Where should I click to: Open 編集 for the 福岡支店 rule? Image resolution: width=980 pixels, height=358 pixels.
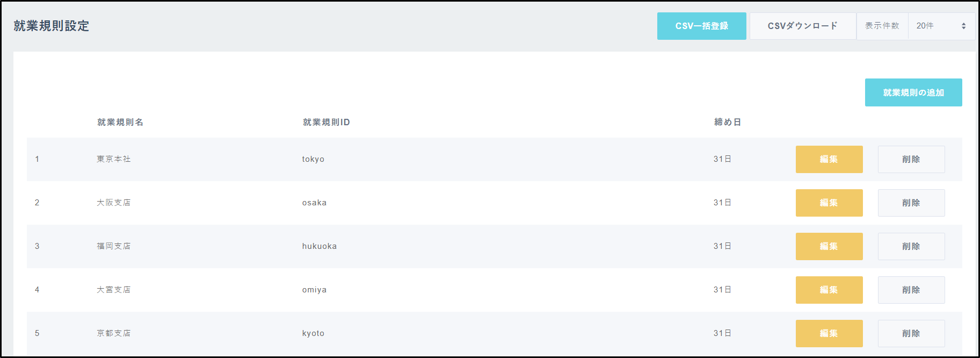829,246
